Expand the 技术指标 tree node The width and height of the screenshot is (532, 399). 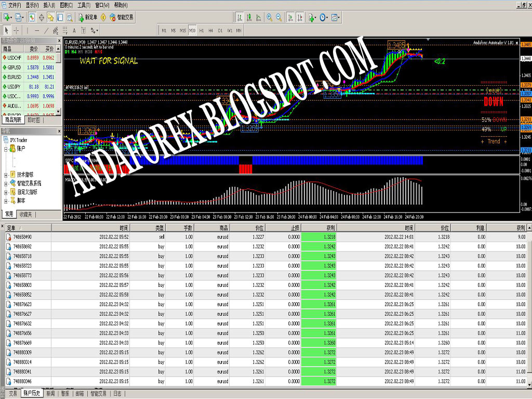(6, 175)
